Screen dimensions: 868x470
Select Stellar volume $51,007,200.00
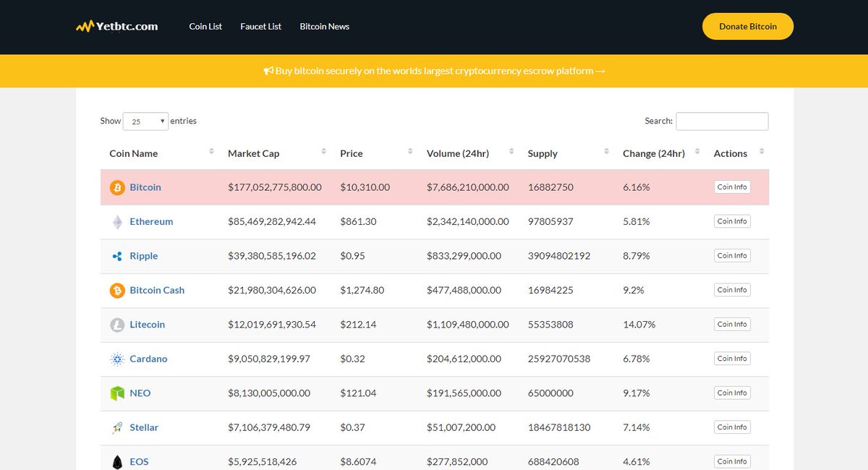click(461, 428)
